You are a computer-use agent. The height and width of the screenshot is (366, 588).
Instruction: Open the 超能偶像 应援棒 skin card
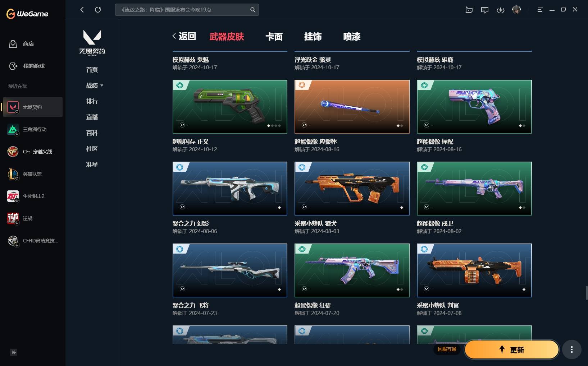click(352, 107)
